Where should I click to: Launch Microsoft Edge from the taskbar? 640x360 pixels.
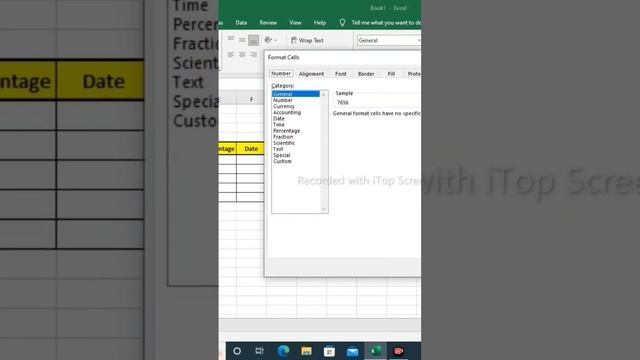tap(283, 351)
